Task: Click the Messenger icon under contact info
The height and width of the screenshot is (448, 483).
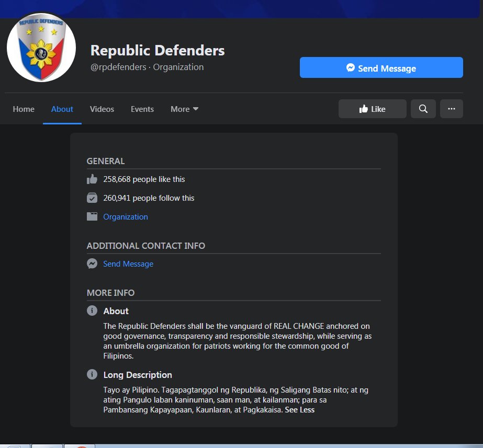Action: [x=92, y=263]
